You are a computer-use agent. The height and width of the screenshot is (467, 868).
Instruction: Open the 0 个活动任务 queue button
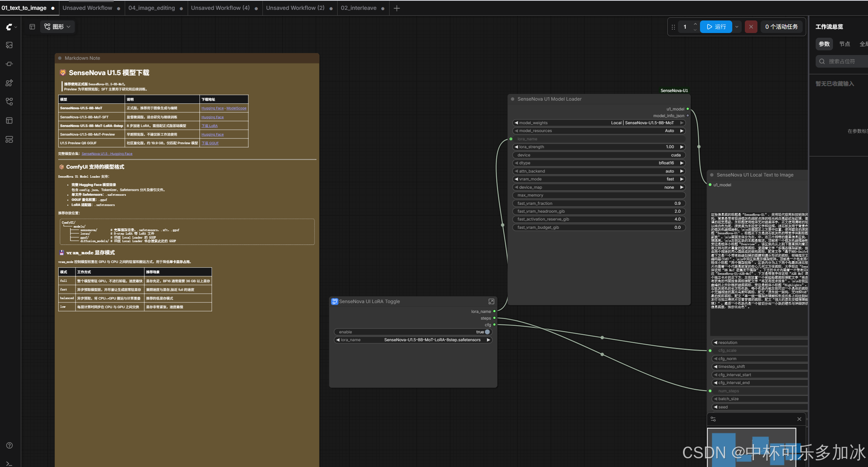781,27
